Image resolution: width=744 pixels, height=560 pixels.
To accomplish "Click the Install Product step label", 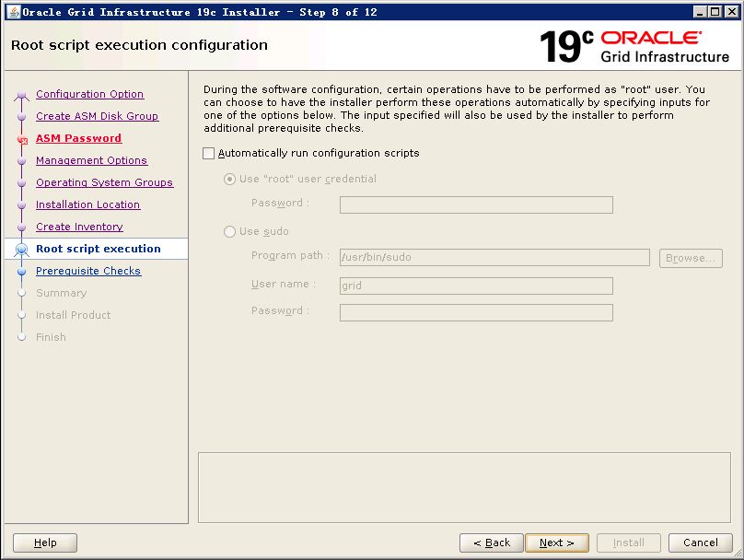I will coord(73,315).
